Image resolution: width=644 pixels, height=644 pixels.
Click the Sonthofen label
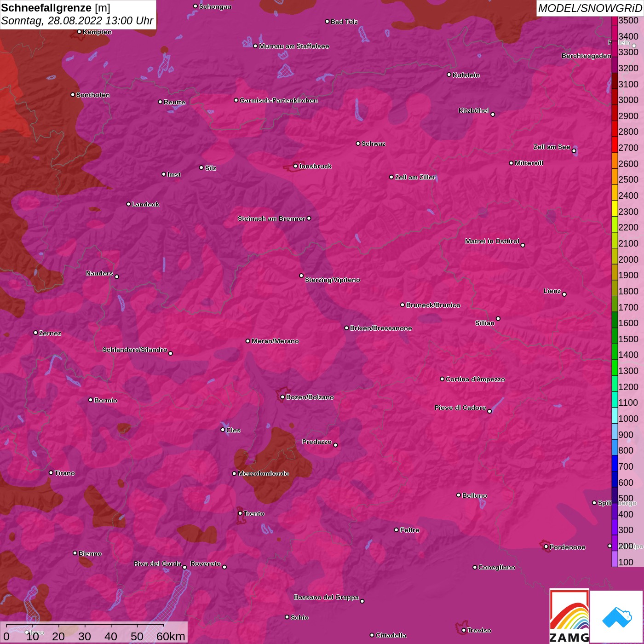[x=93, y=95]
